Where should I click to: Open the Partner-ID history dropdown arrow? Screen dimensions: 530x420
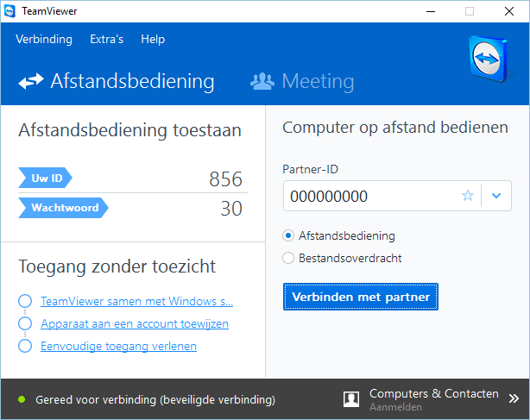496,196
